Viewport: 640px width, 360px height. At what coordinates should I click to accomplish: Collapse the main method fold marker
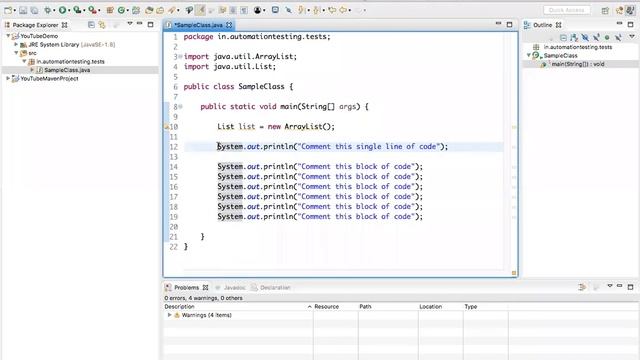coord(181,107)
